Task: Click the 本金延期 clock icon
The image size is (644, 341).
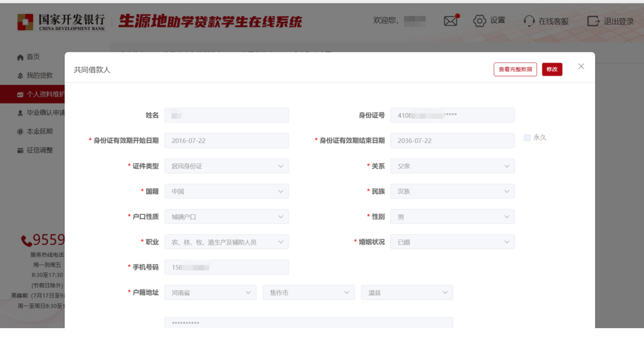Action: tap(20, 132)
